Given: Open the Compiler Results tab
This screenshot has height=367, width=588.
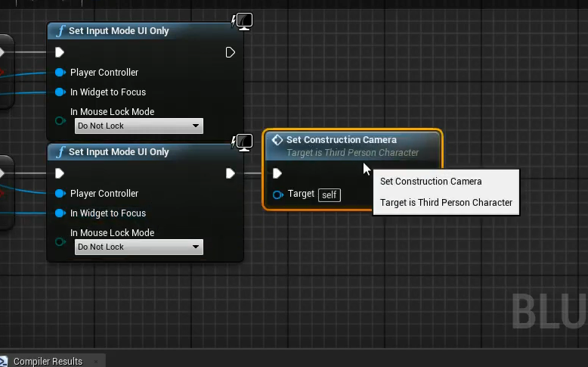Looking at the screenshot, I should (x=47, y=361).
